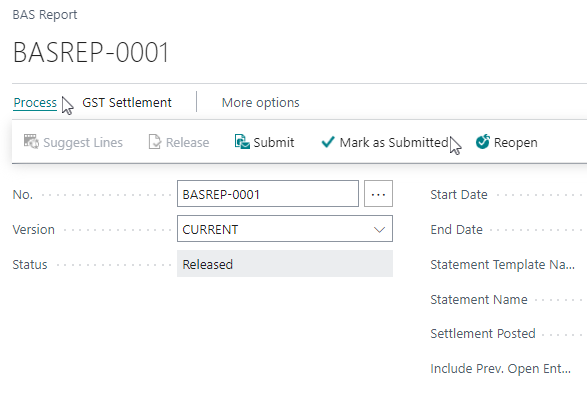Click the Include Prev. Open Ent... caption
This screenshot has width=587, height=400.
[501, 369]
